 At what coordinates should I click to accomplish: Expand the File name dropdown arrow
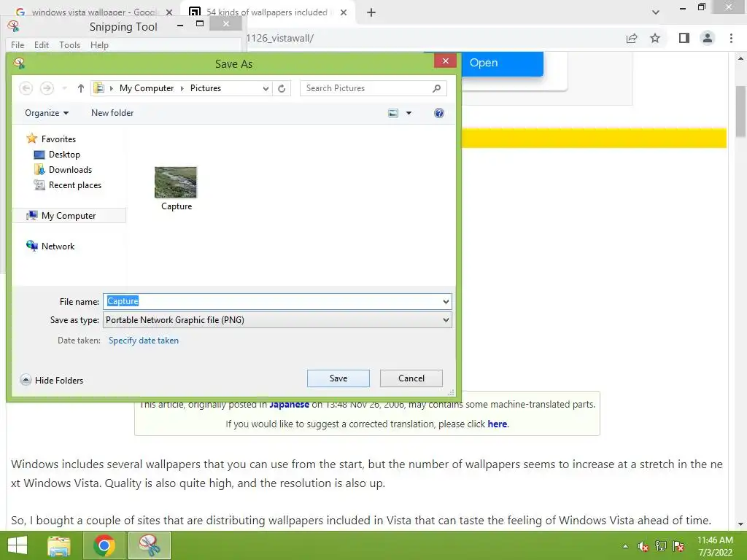pyautogui.click(x=446, y=301)
